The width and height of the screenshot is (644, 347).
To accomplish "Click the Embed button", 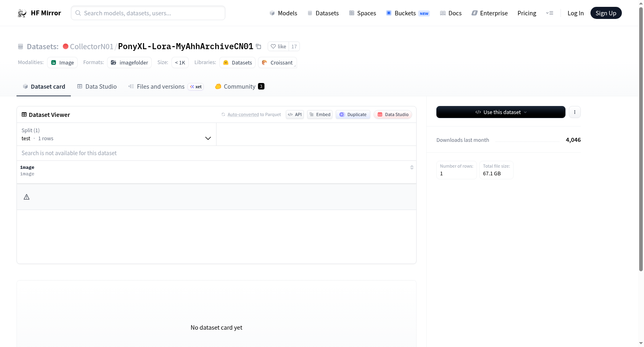I will (x=320, y=114).
